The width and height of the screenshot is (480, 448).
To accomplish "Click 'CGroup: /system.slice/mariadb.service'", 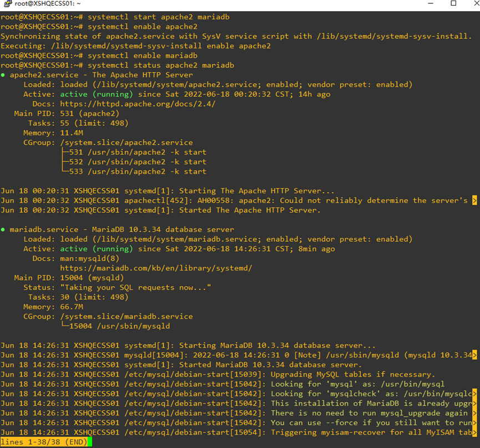I will [108, 317].
